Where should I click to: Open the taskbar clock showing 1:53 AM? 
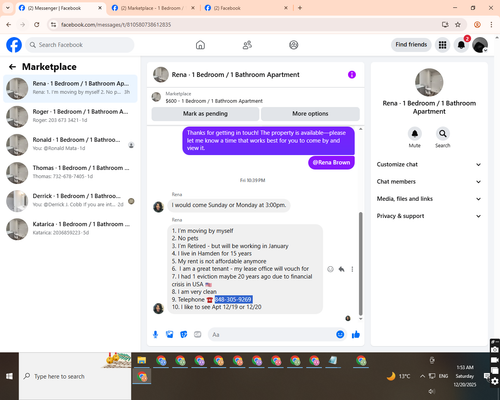pyautogui.click(x=465, y=376)
